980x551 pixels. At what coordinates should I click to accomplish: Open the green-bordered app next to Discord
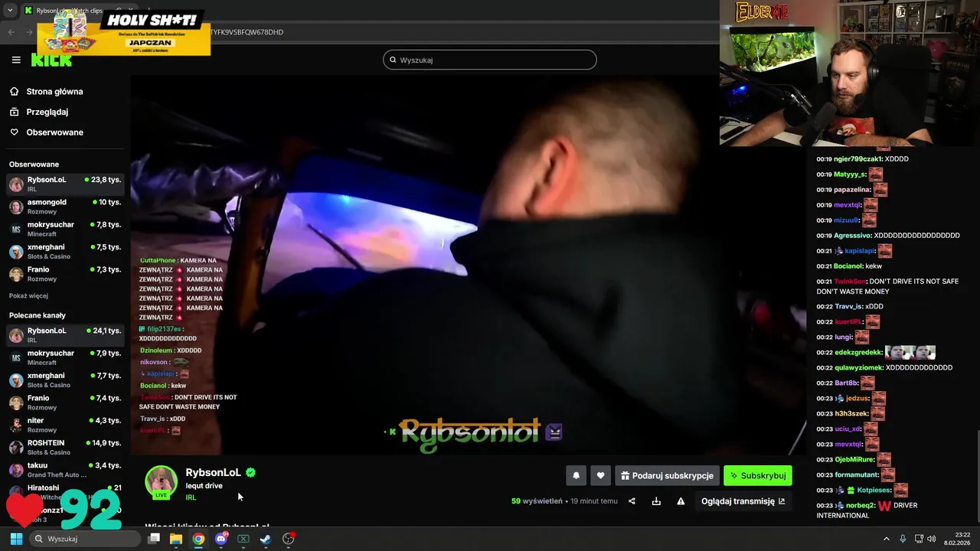click(x=243, y=539)
